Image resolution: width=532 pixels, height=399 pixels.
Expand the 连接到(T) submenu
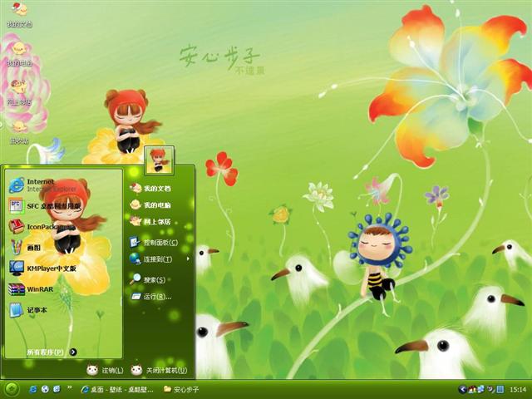click(x=160, y=259)
